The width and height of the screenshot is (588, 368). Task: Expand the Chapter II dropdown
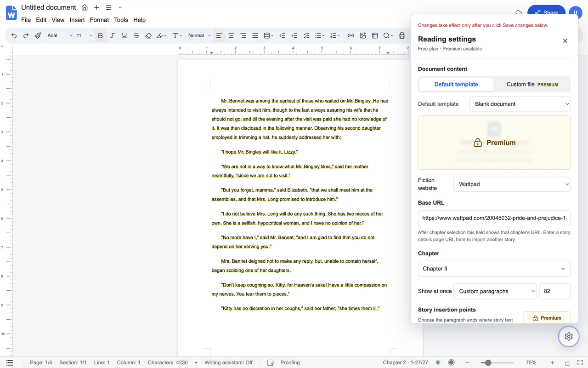click(x=494, y=269)
